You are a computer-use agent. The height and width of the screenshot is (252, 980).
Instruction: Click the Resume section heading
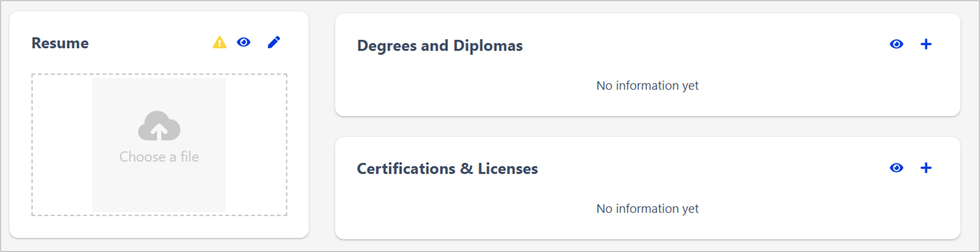click(60, 43)
